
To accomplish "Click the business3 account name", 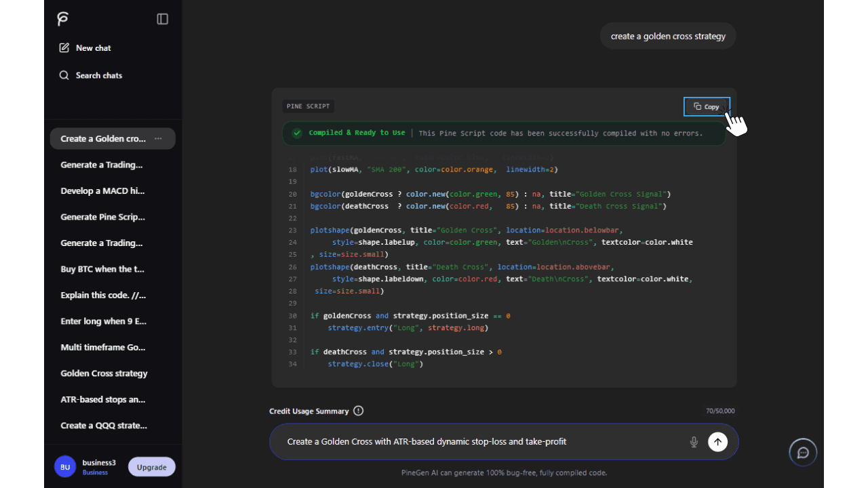I will 99,463.
